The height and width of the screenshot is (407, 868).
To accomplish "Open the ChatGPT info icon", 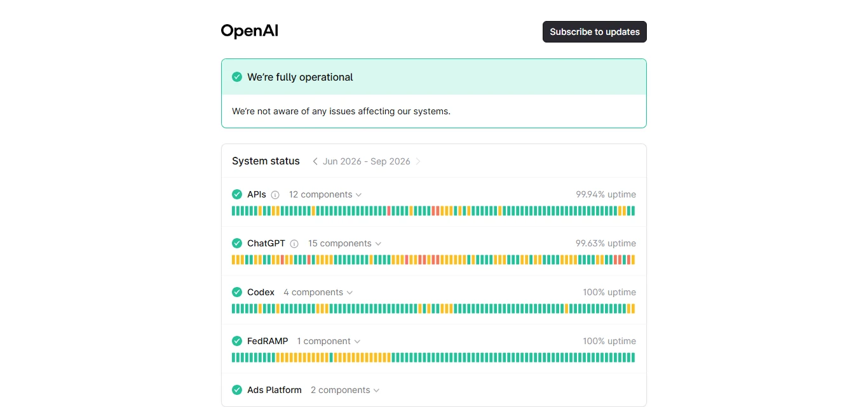I will (x=294, y=244).
